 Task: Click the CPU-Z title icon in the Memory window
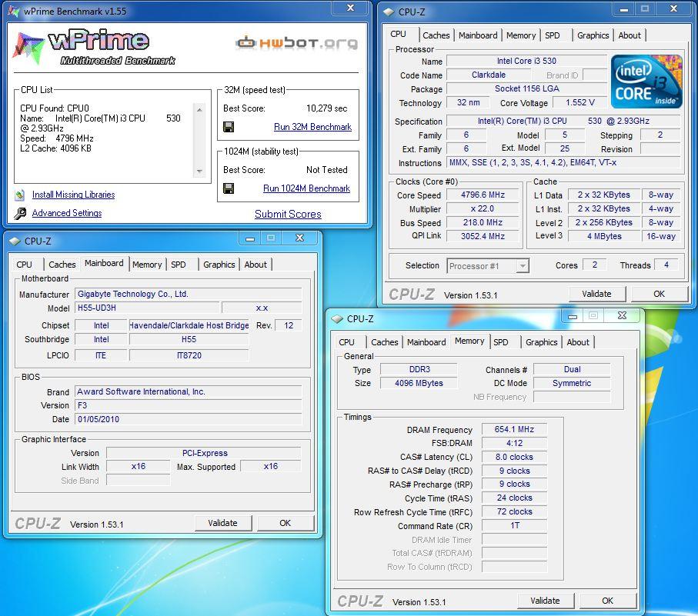pos(337,319)
